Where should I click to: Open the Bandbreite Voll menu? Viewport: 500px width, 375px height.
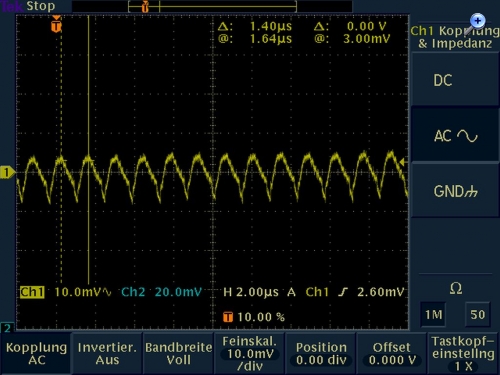click(x=178, y=354)
